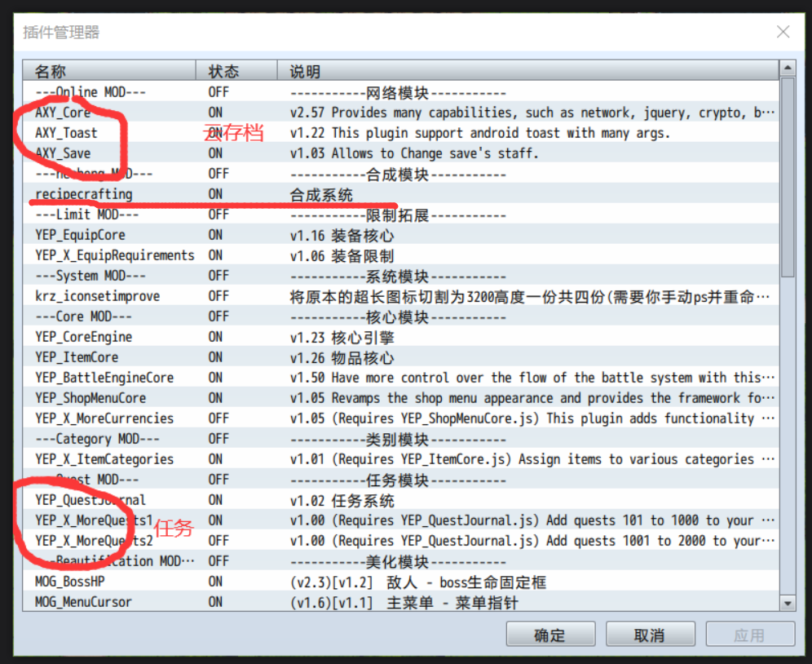
Task: Select the YEP_X_MoreQuests1 plugin row
Action: pyautogui.click(x=401, y=520)
